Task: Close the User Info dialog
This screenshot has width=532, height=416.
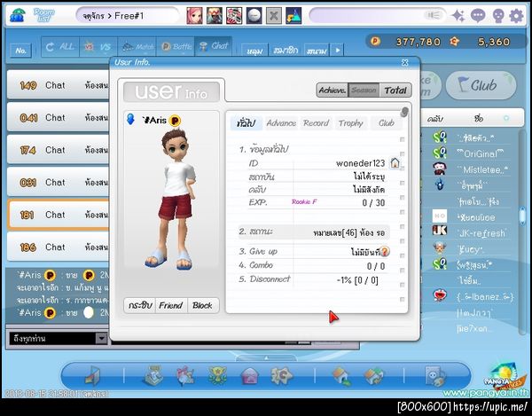Action: tap(405, 62)
